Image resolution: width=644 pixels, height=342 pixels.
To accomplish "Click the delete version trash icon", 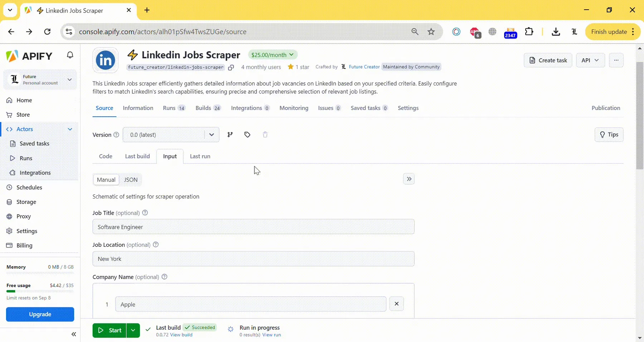I will tap(265, 135).
